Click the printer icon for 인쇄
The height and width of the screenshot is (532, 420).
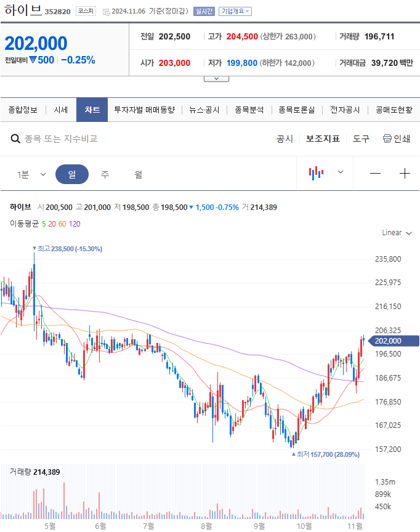point(387,139)
